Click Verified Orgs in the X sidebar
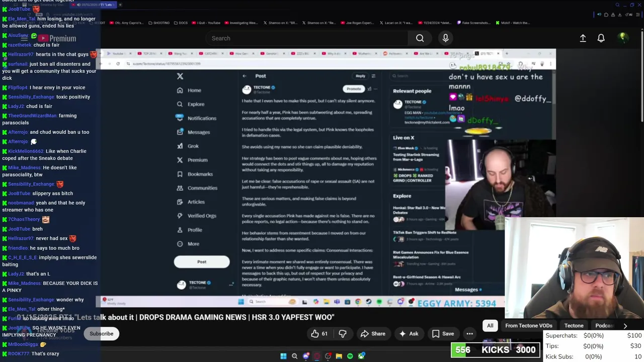Viewport: 644px width, 362px height. pos(196,216)
